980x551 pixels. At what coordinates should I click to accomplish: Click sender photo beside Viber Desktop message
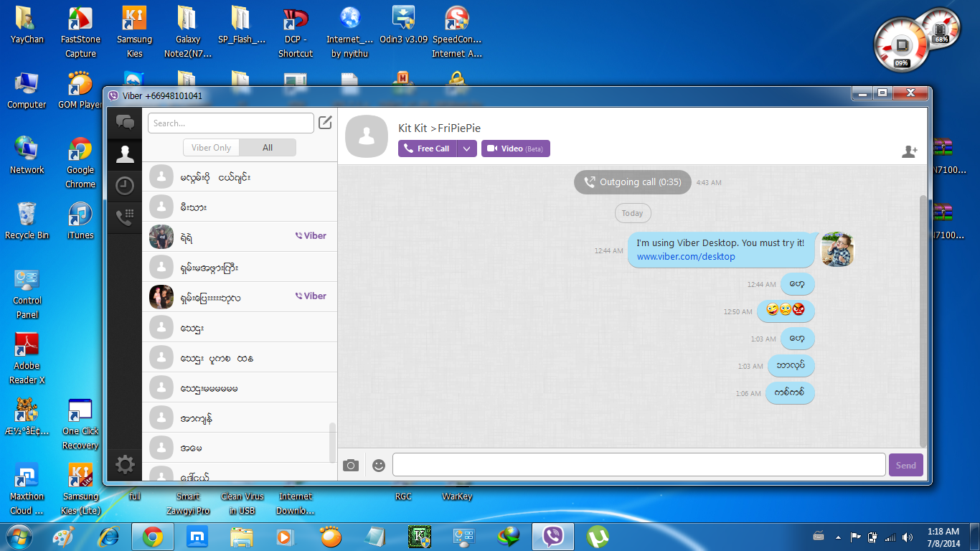tap(837, 250)
